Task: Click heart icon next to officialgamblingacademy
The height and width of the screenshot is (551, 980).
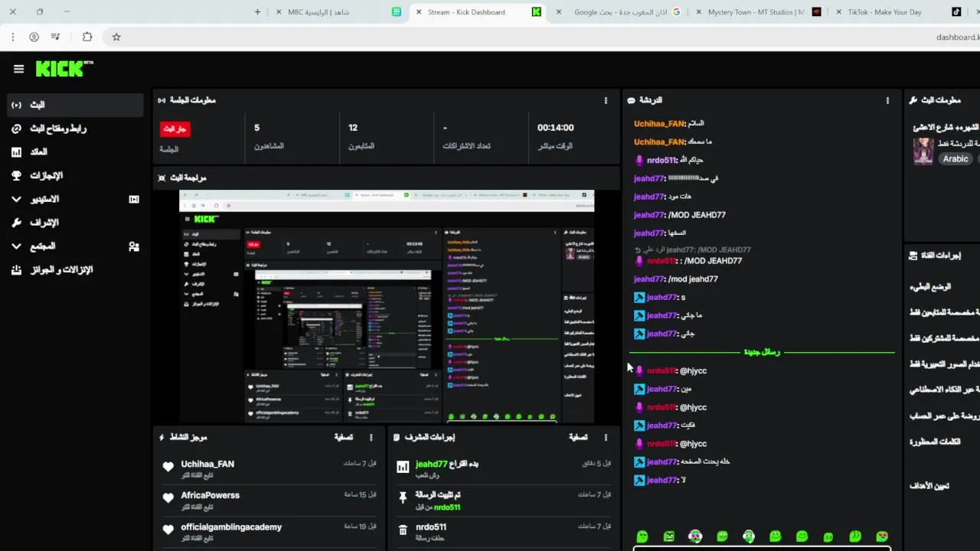Action: coord(168,530)
